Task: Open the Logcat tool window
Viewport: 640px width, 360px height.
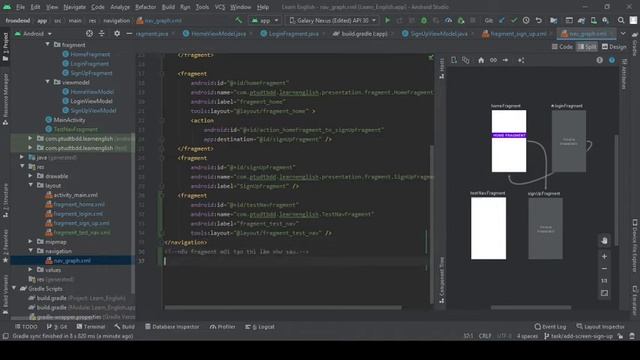Action: tap(260, 327)
